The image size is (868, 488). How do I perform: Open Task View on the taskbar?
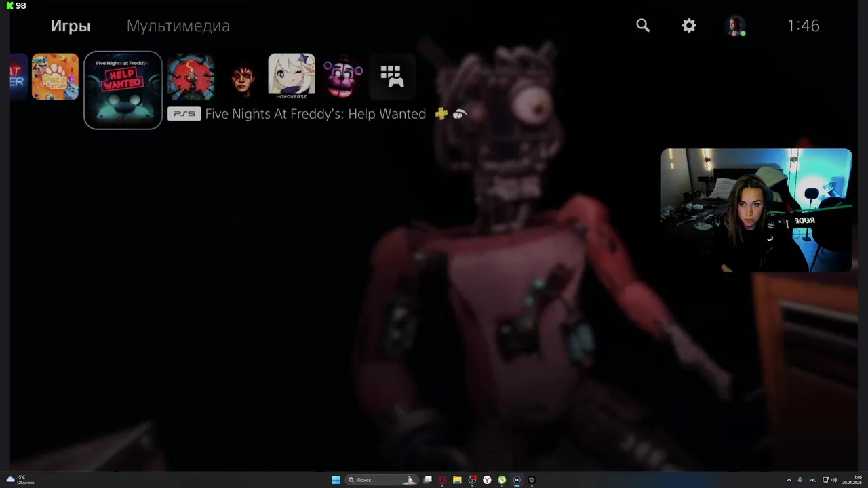click(428, 480)
